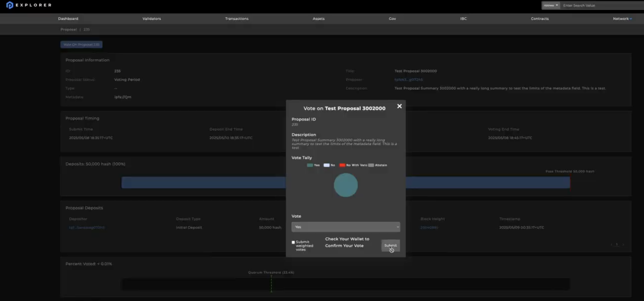Enable Submit weighted votes checkbox
The width and height of the screenshot is (644, 301).
coord(293,242)
